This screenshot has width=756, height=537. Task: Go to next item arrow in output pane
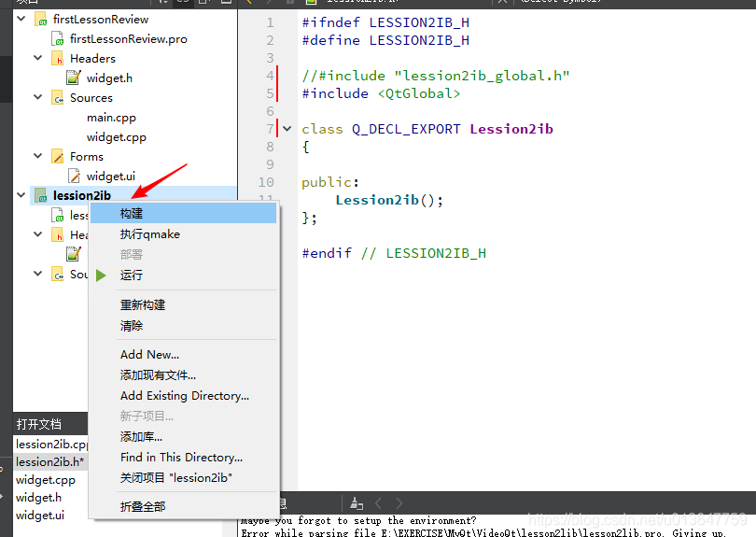399,503
